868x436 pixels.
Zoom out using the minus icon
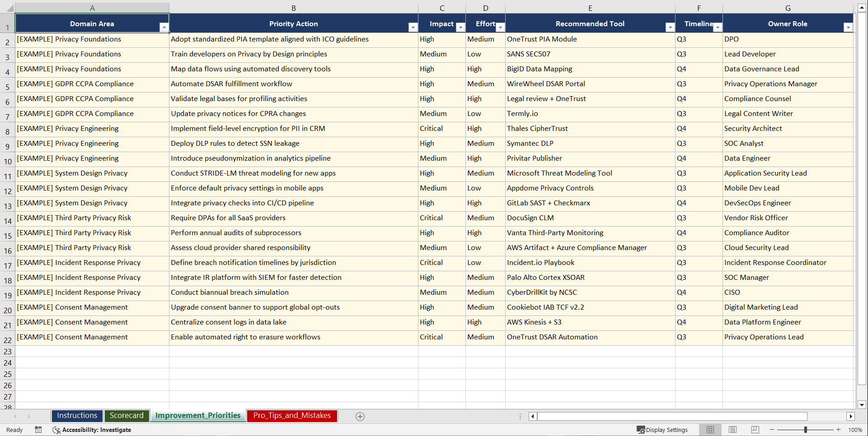click(772, 429)
